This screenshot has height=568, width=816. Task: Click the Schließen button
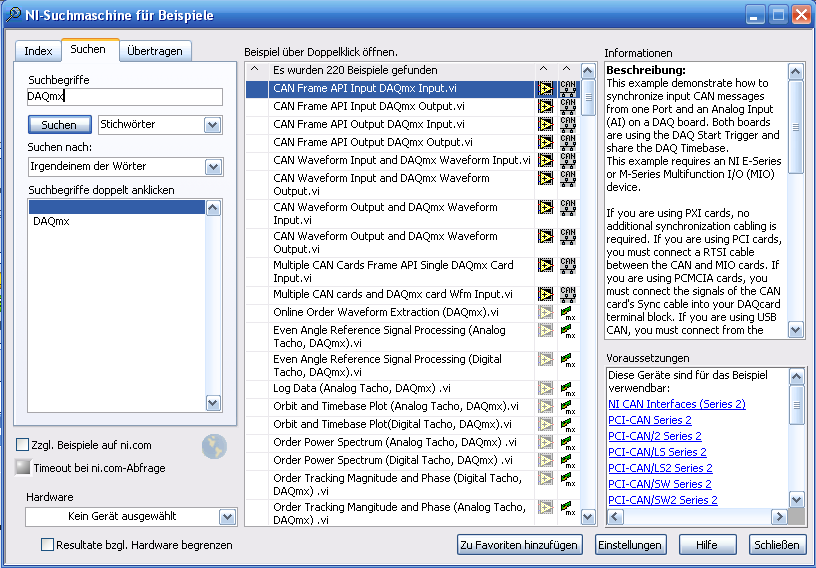776,545
